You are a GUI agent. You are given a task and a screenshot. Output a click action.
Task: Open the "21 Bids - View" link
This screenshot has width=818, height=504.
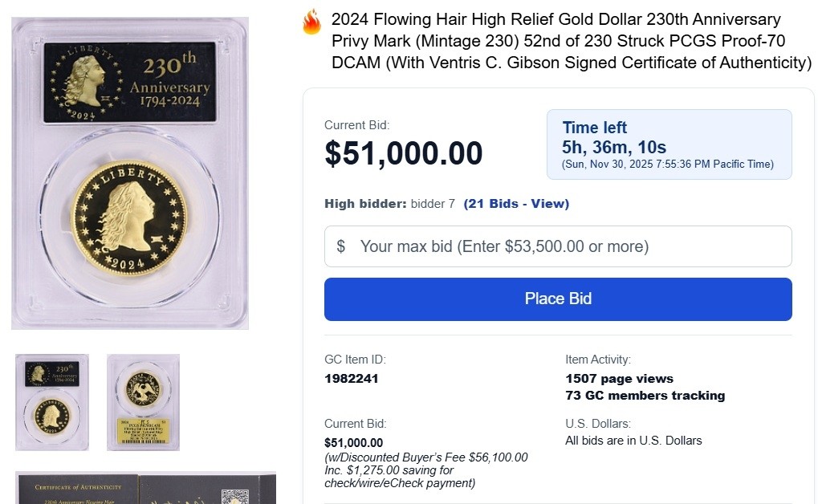point(516,204)
